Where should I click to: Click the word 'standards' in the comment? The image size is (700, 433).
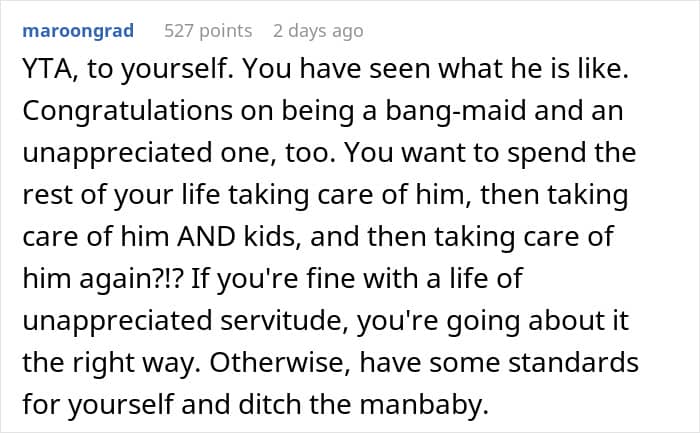[574, 362]
